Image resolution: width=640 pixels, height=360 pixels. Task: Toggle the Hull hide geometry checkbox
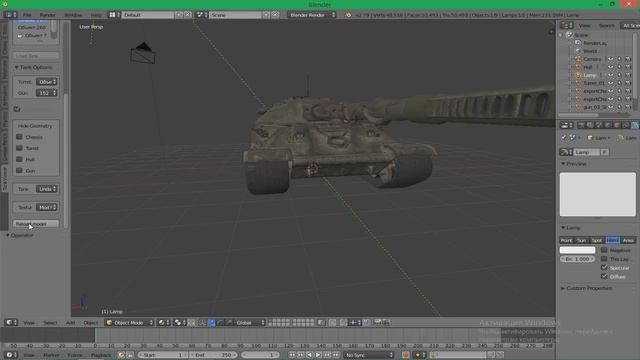(x=19, y=160)
